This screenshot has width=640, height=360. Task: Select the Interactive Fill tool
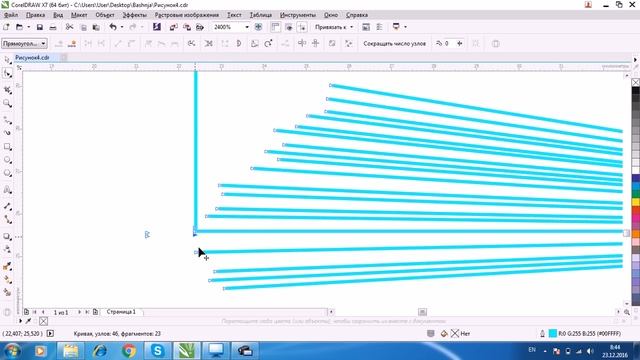[x=7, y=280]
